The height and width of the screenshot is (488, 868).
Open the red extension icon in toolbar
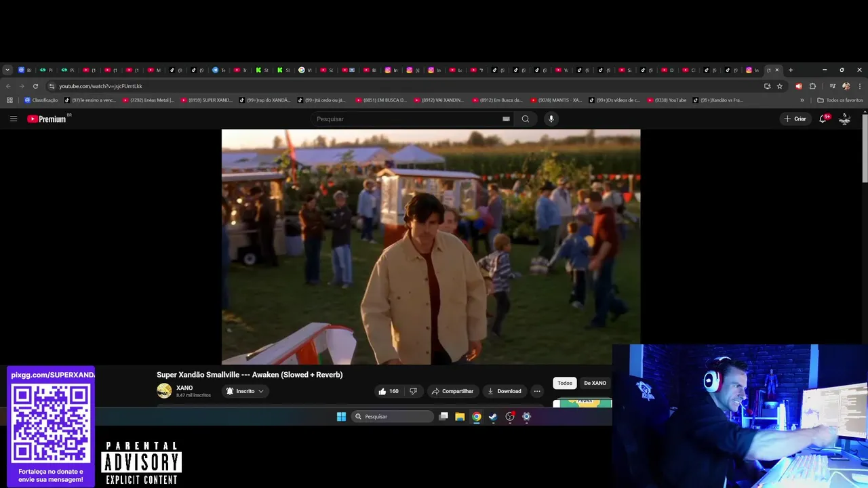[798, 86]
